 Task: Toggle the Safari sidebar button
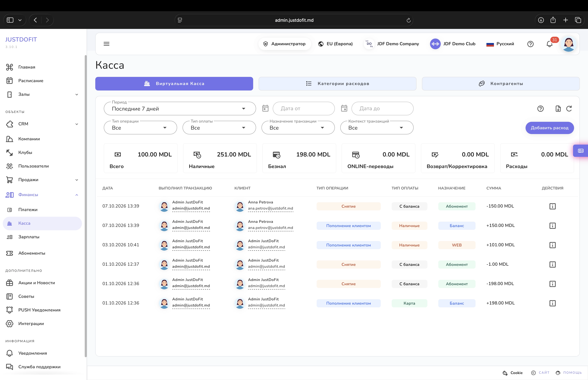coord(10,20)
